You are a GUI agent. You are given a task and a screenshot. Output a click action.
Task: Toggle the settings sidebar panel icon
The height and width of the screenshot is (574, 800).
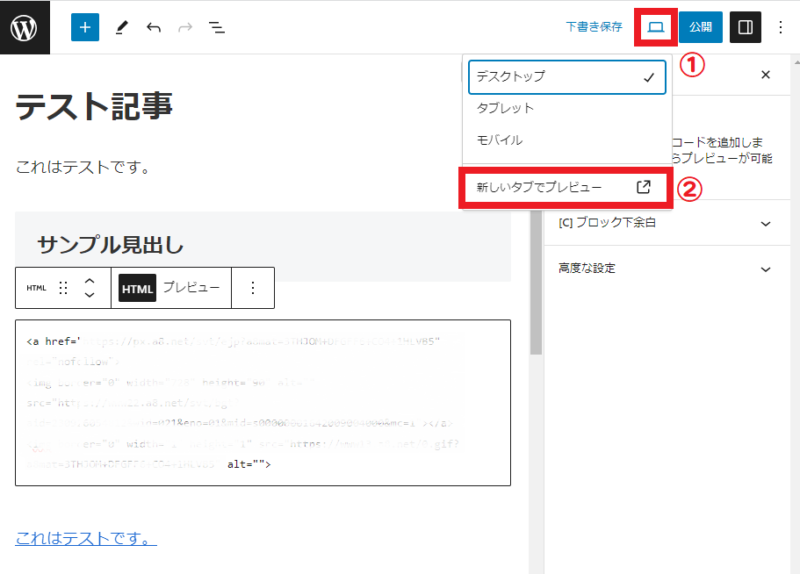coord(745,27)
